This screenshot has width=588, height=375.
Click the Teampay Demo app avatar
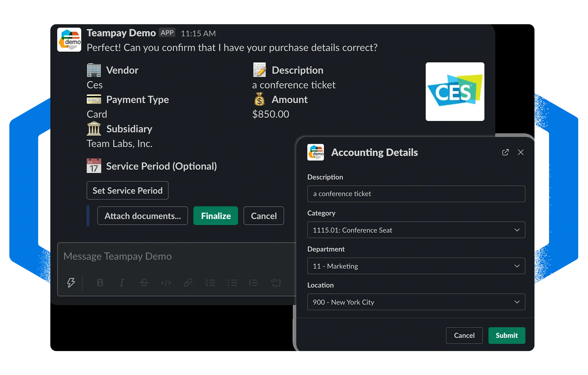pos(69,40)
